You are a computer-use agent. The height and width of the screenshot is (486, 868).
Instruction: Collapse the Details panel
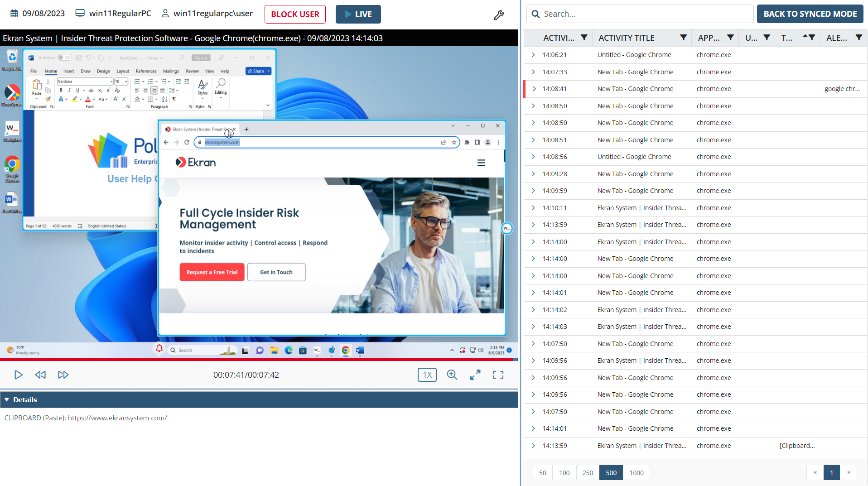coord(7,399)
